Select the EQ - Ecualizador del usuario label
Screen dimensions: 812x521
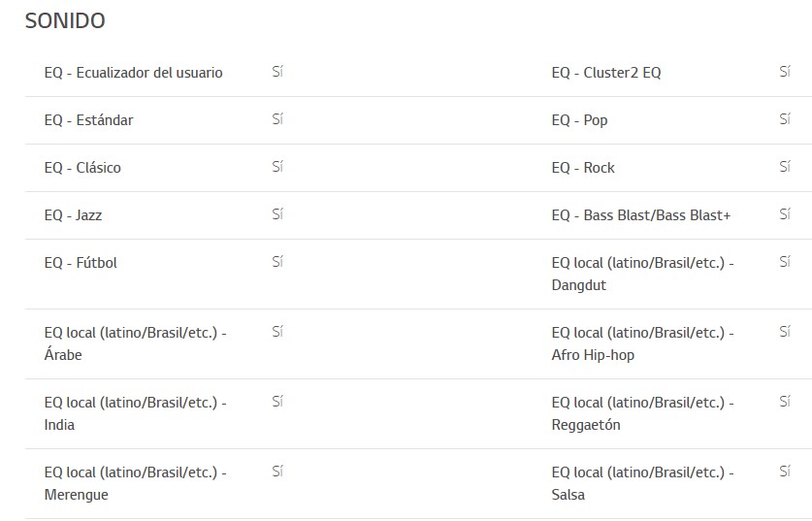tap(133, 73)
